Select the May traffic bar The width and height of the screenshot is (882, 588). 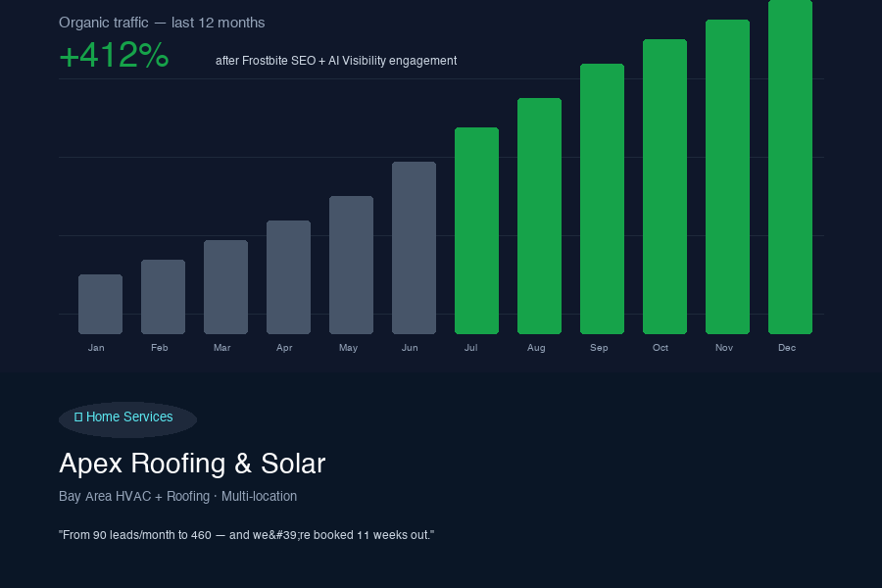tap(351, 265)
